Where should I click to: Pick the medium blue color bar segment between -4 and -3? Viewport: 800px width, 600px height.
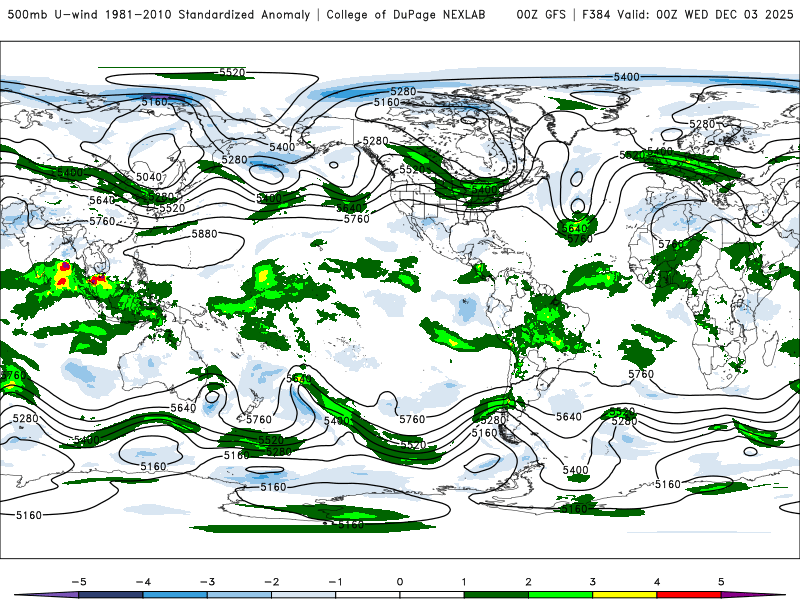(x=175, y=595)
